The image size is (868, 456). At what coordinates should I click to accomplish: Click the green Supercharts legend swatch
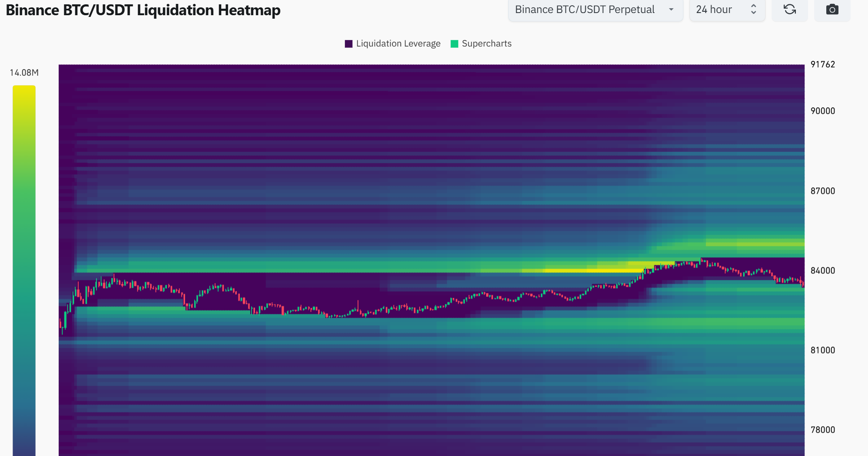click(x=454, y=43)
